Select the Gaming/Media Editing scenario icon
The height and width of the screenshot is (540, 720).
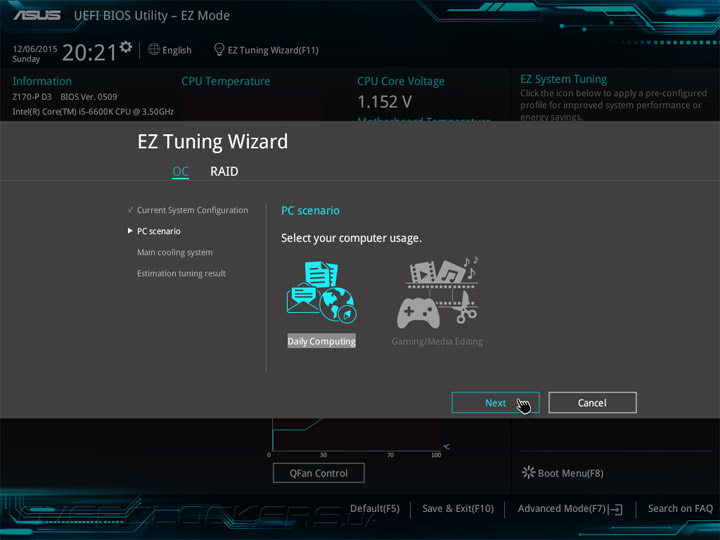click(437, 292)
